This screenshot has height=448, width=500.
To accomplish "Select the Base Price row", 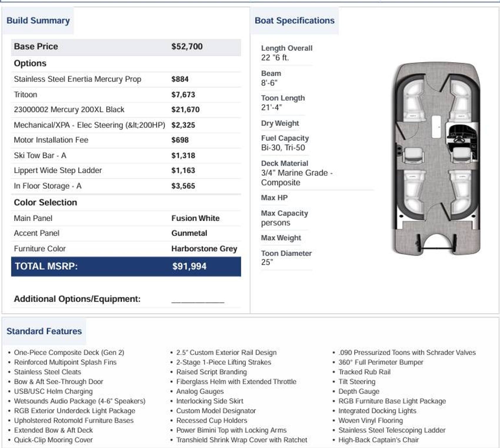I will point(126,47).
